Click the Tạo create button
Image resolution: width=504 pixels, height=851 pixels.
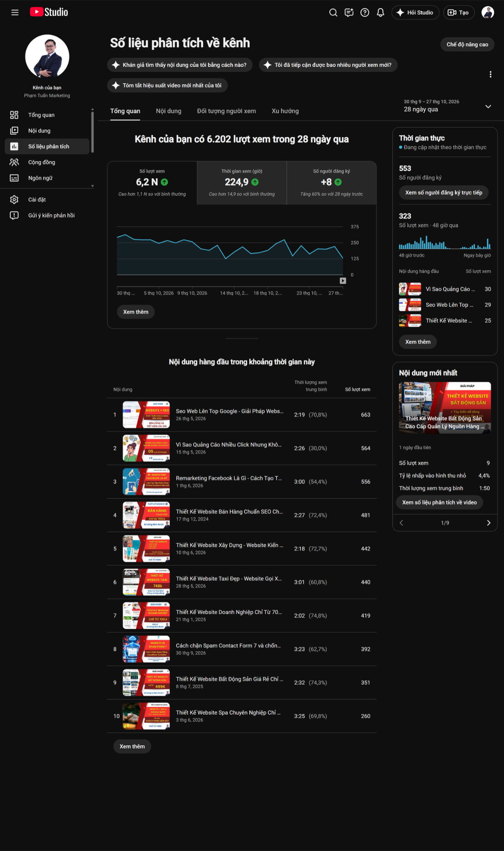click(x=459, y=12)
